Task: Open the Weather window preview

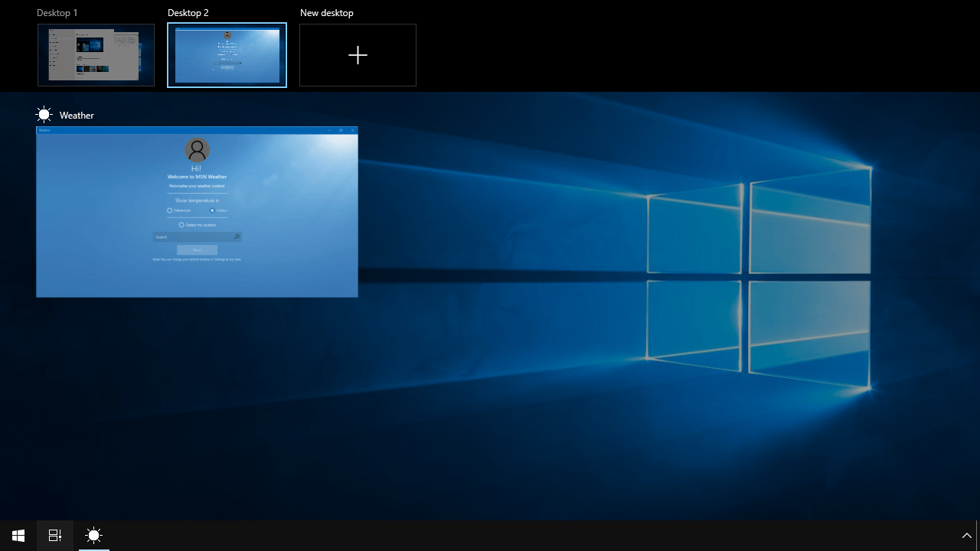Action: click(197, 212)
